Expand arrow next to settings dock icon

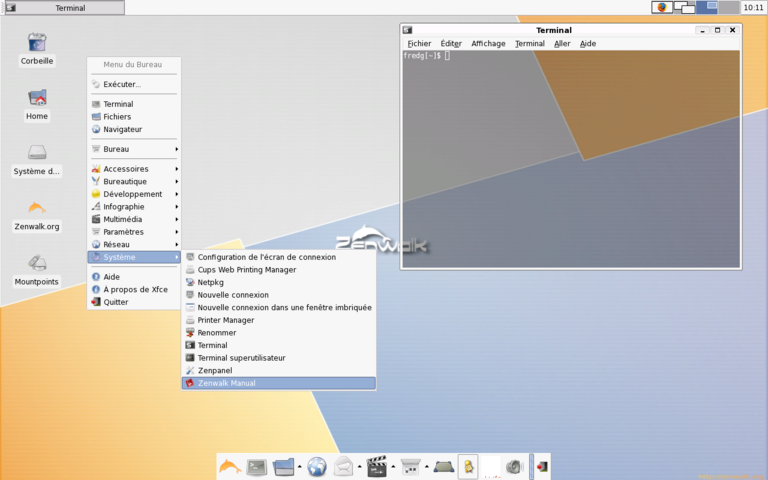pos(427,467)
